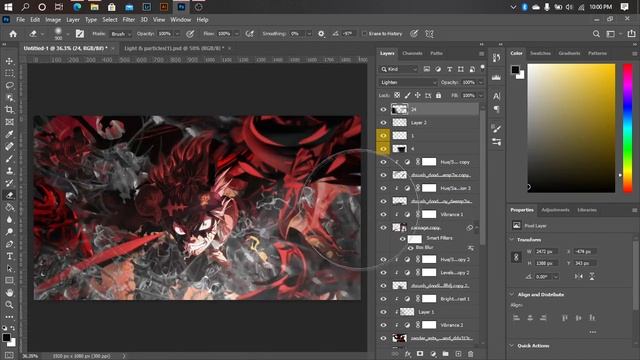Select the Lasso tool
The image size is (640, 360).
click(x=9, y=85)
